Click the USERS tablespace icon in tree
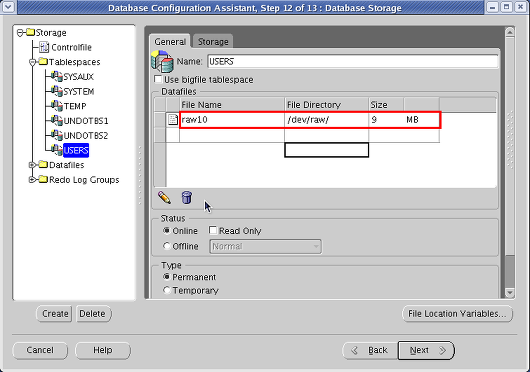This screenshot has height=372, width=530. coord(56,150)
